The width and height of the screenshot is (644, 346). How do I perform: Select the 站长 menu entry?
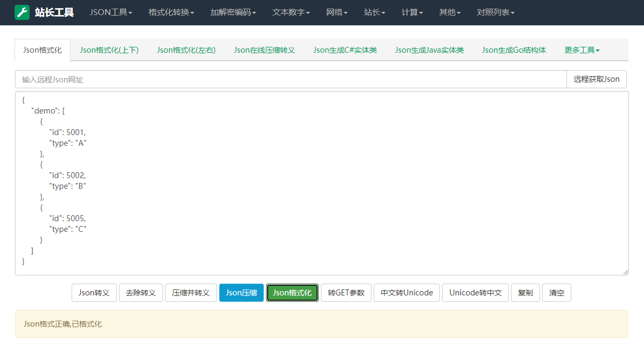pyautogui.click(x=374, y=12)
